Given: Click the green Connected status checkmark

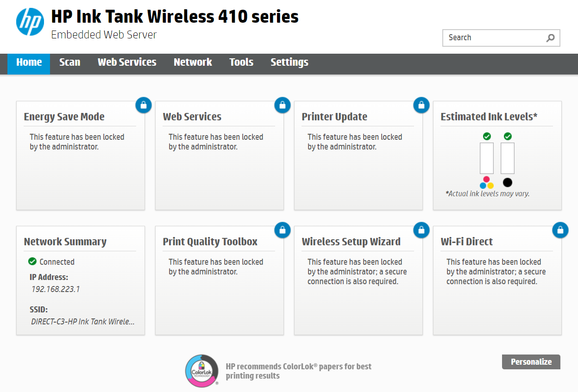Looking at the screenshot, I should [32, 261].
